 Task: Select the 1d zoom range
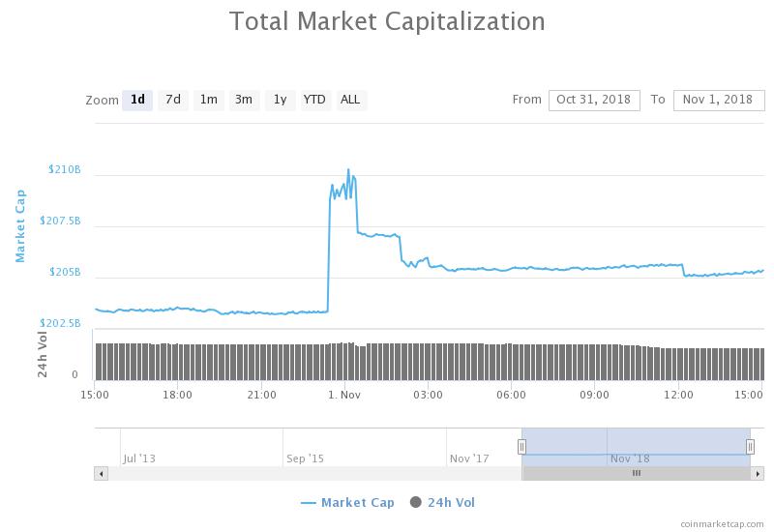point(137,101)
